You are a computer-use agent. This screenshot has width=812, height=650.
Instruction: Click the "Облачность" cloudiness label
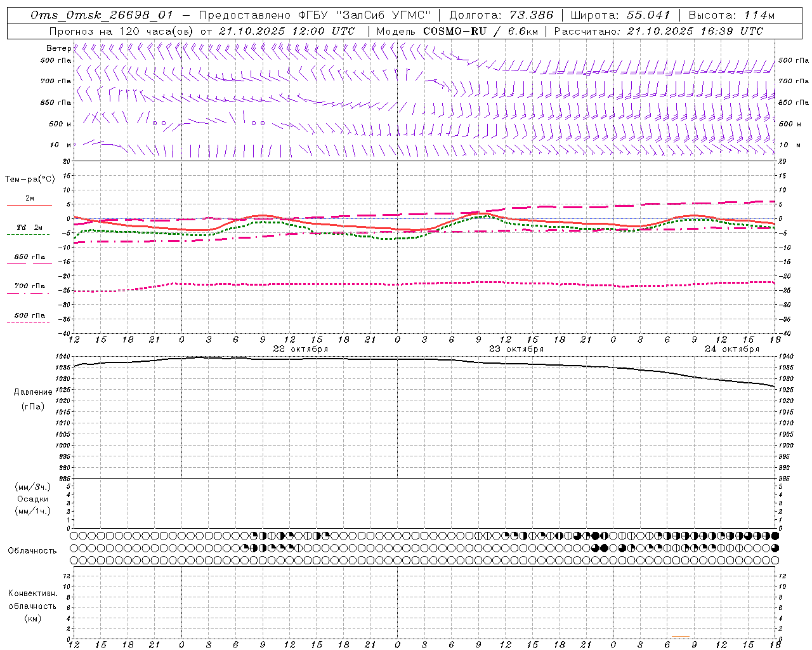click(x=32, y=551)
